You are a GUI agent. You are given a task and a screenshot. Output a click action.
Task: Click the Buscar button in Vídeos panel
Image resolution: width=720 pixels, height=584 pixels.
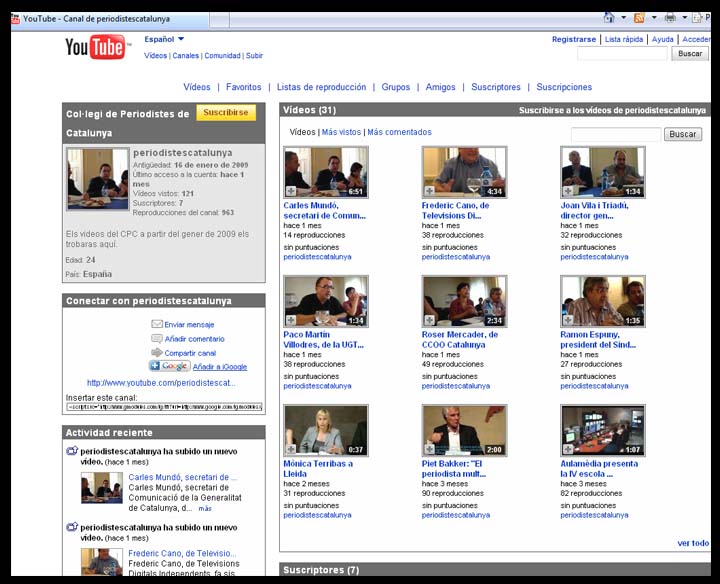click(683, 134)
